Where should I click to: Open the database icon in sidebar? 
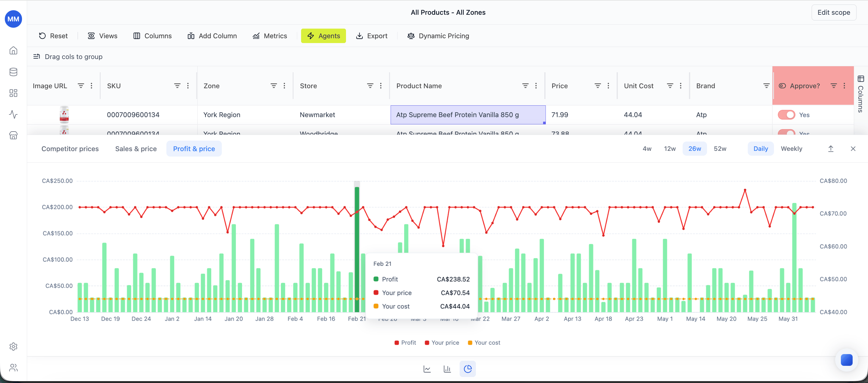click(x=14, y=72)
